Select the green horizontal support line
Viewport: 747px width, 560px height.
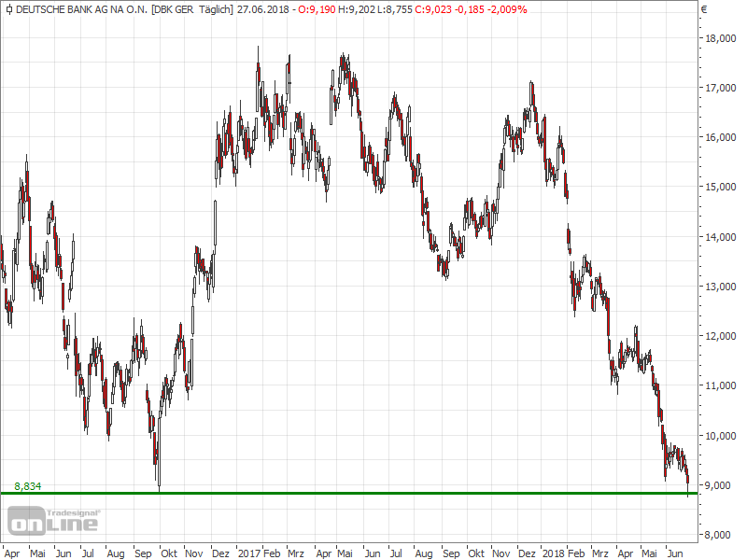point(373,493)
